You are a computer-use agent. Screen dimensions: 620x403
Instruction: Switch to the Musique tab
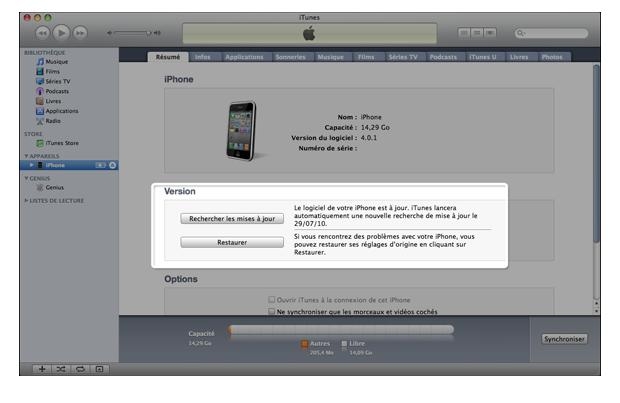coord(331,57)
